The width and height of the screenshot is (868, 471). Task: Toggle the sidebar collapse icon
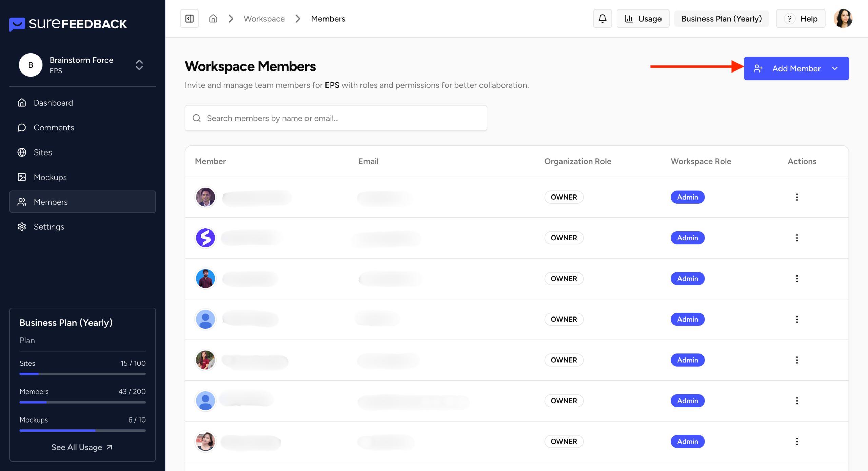click(189, 19)
